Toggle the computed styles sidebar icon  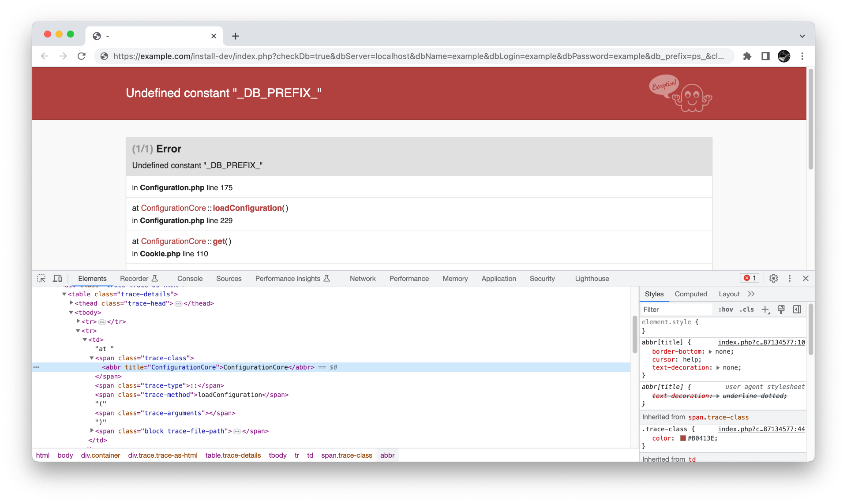pyautogui.click(x=797, y=310)
